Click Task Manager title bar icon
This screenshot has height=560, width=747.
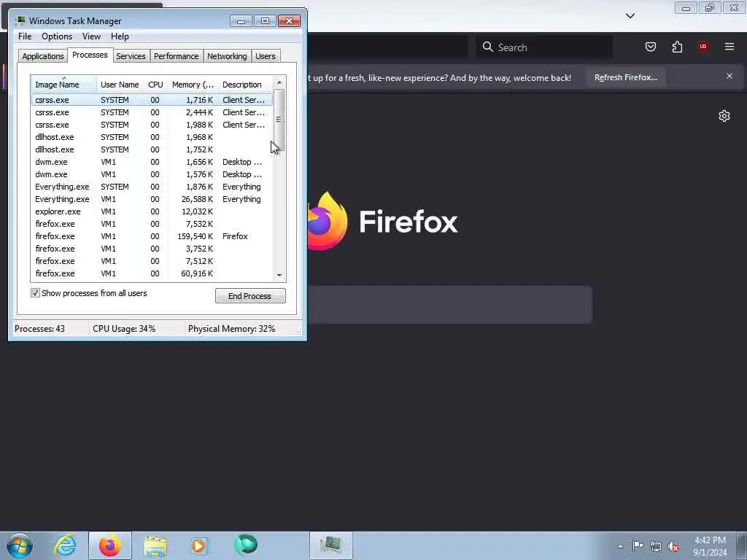pyautogui.click(x=20, y=20)
